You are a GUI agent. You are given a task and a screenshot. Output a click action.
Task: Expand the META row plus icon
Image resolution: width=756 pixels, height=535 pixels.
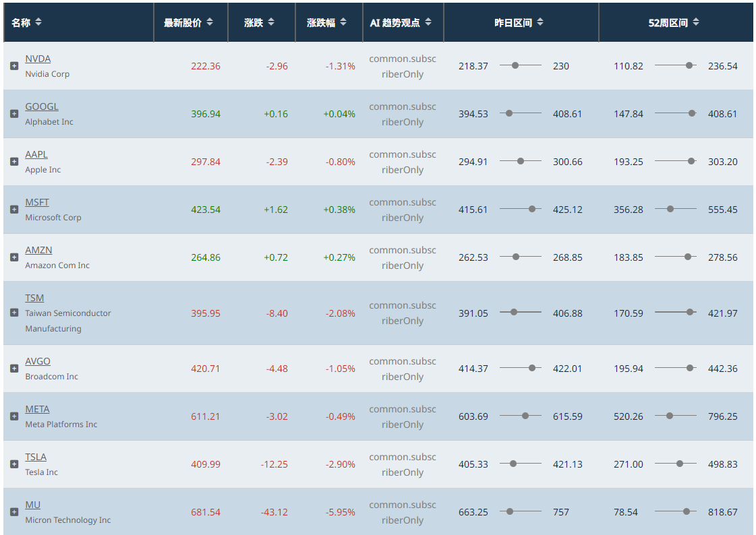14,416
